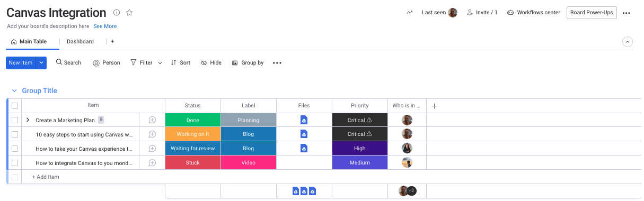Click the Group Title heading
This screenshot has height=201, width=644.
point(39,91)
